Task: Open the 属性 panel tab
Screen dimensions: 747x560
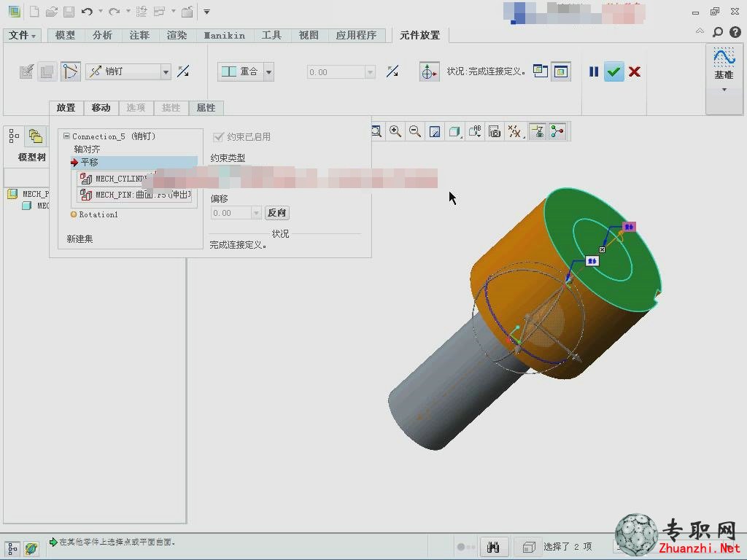Action: 206,108
